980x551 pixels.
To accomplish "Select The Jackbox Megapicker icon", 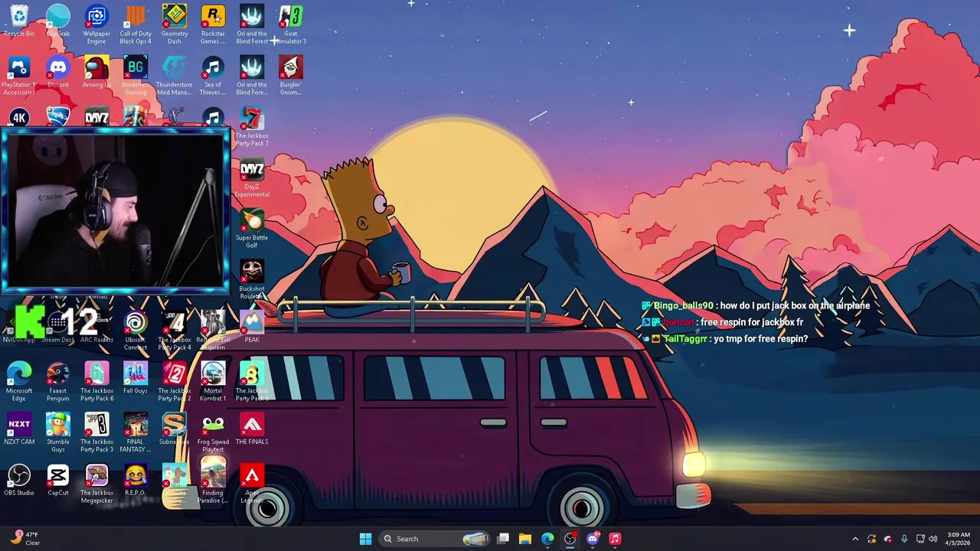I will click(96, 484).
